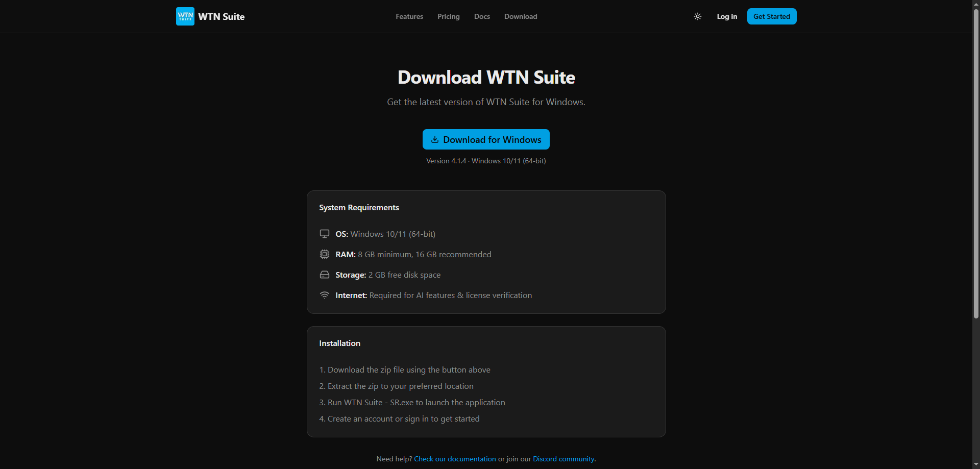Join the Discord community link

click(x=563, y=458)
